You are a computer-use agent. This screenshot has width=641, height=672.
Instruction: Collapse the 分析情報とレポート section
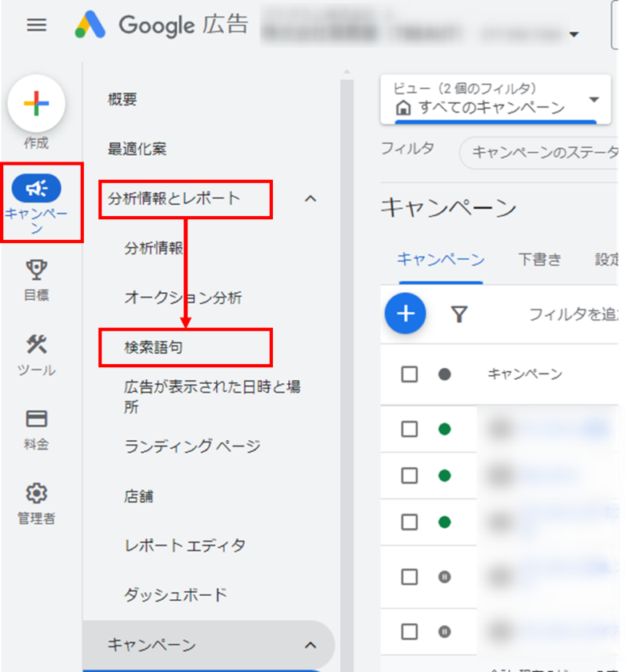tap(312, 198)
